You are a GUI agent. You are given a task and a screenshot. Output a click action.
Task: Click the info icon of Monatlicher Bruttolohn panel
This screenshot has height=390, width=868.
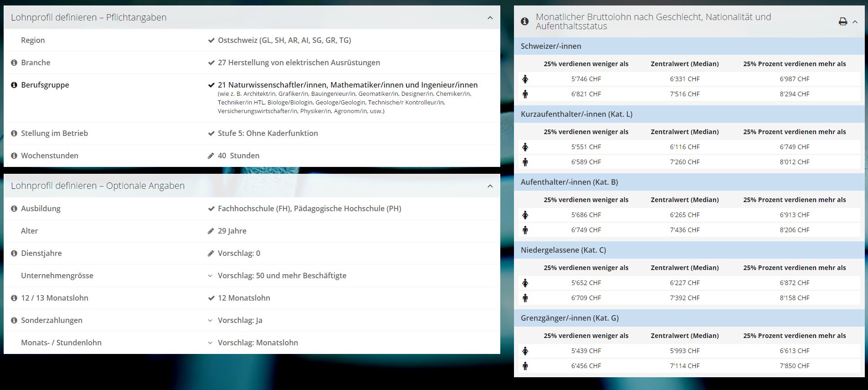[525, 21]
